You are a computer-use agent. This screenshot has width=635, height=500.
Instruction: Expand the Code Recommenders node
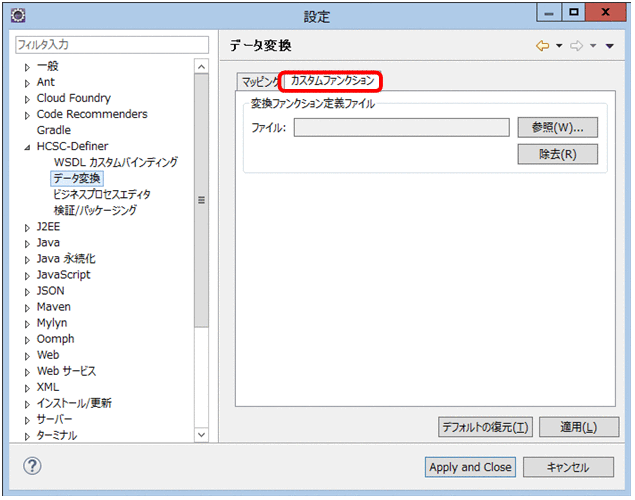27,115
